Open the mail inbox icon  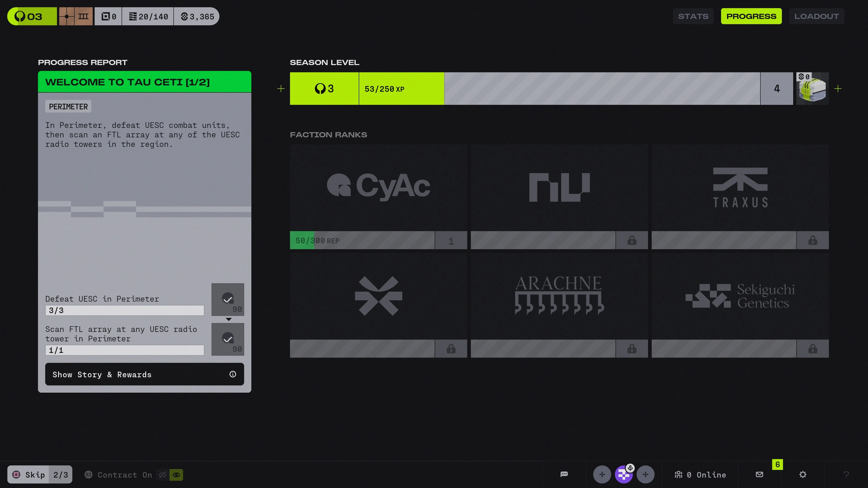[759, 474]
